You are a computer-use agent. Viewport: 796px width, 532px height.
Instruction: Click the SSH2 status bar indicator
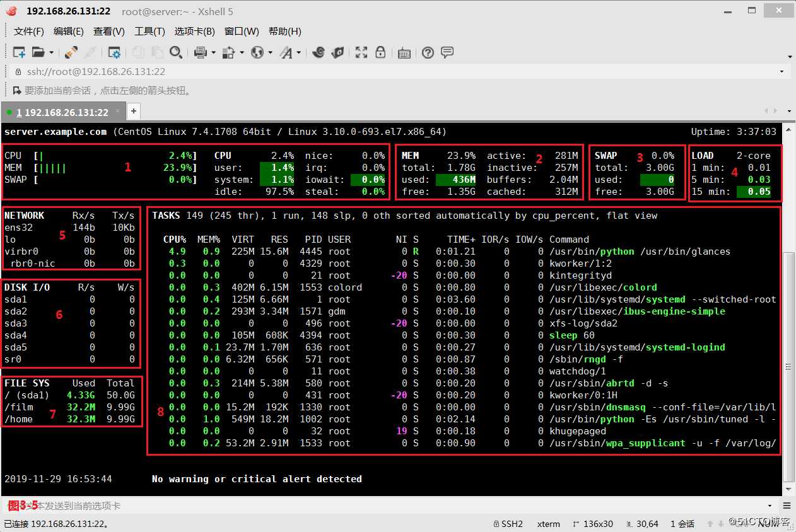(x=507, y=524)
